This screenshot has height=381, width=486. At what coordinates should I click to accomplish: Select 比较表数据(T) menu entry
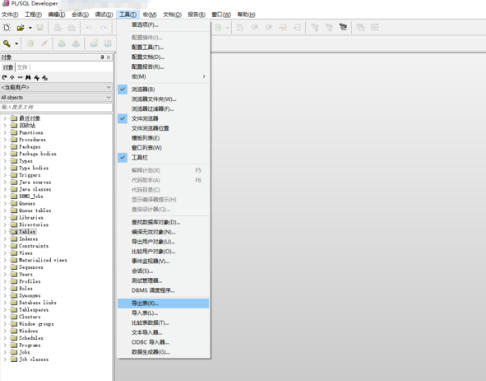pyautogui.click(x=163, y=323)
